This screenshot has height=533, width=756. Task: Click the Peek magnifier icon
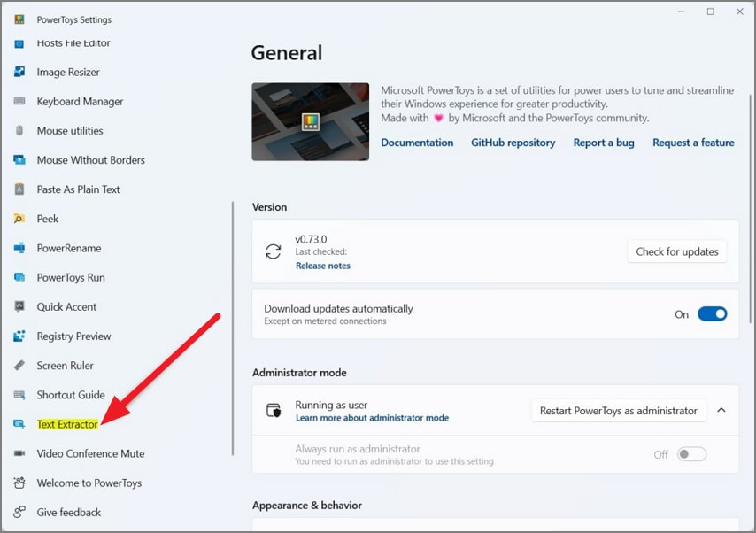point(19,219)
